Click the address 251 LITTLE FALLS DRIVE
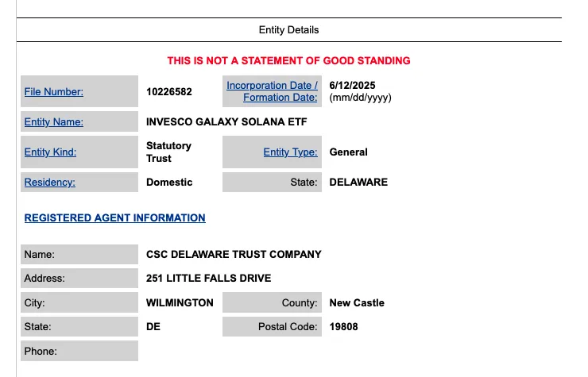Screen dimensions: 588x377 tap(208, 278)
